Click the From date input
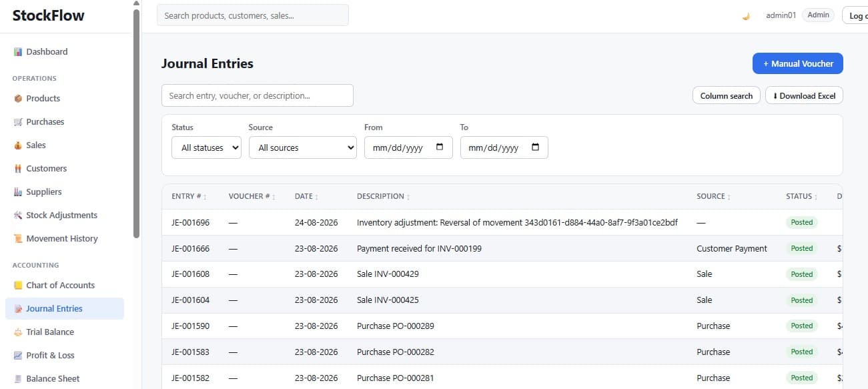The image size is (868, 389). click(x=408, y=147)
